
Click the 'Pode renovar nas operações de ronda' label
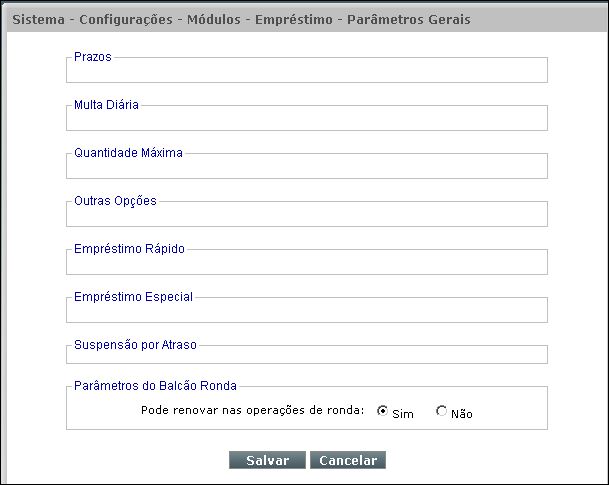click(x=253, y=410)
